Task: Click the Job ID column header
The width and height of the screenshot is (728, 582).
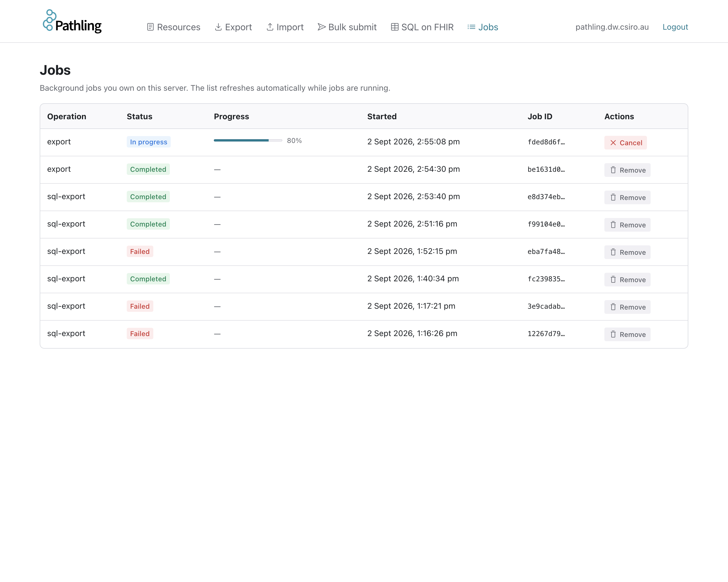Action: click(540, 116)
